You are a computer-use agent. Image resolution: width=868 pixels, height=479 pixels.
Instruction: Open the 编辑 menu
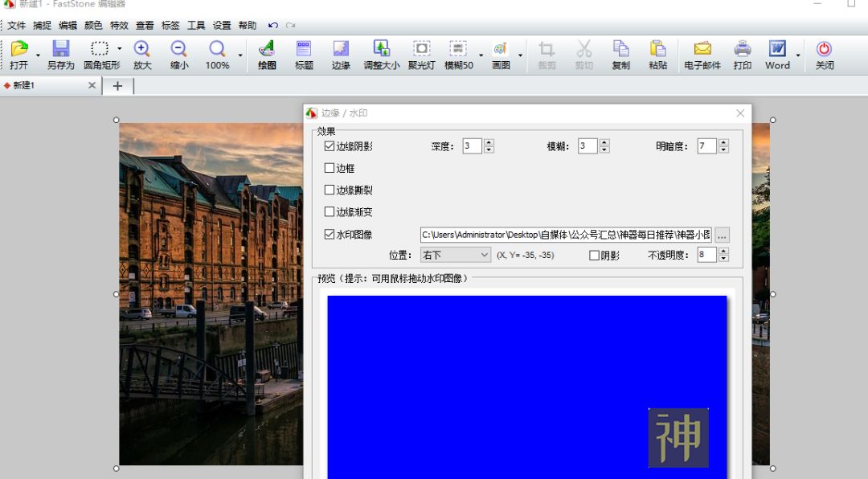(x=68, y=26)
